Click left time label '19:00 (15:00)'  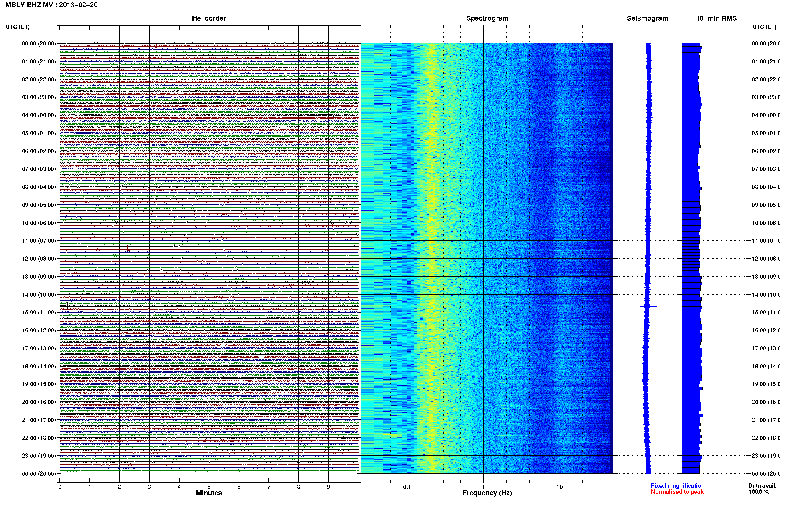click(x=39, y=384)
